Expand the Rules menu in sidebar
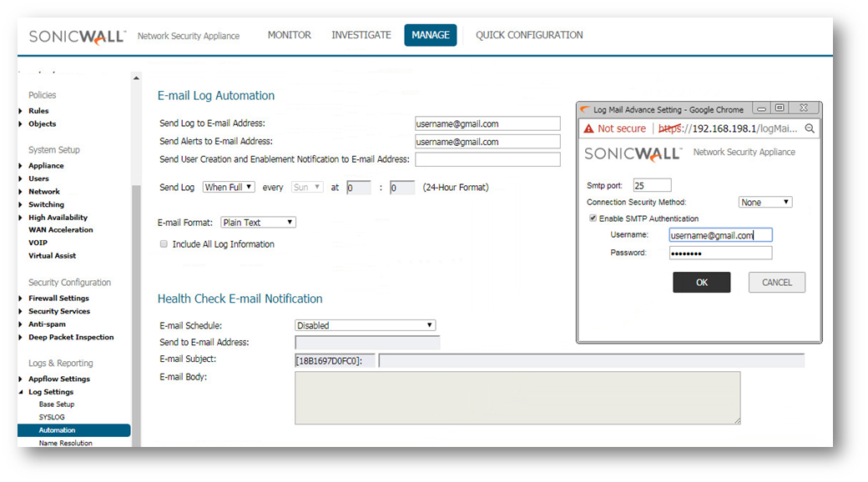Viewport: 868px width, 482px height. tap(38, 111)
